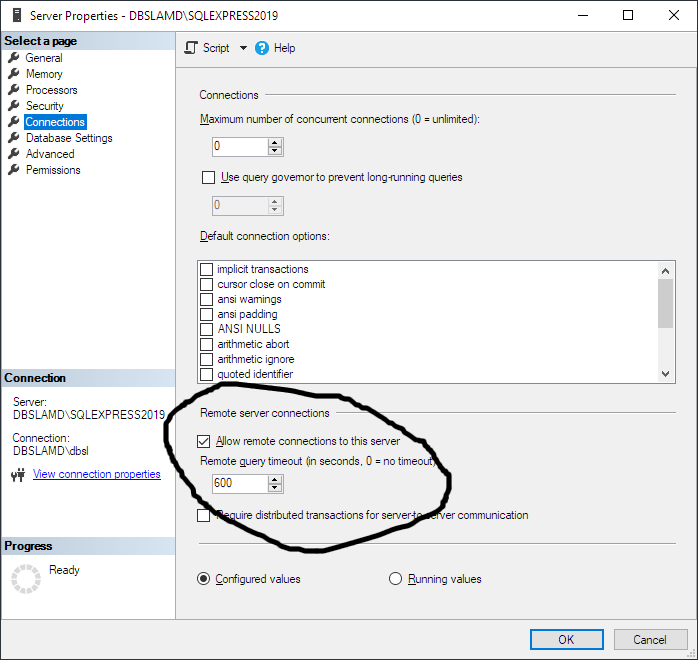Uncheck Allow remote connections to this server
698x660 pixels.
pos(203,441)
